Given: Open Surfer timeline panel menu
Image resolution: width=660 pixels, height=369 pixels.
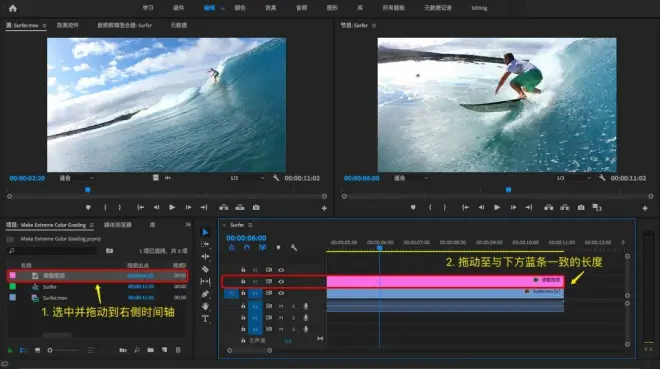Looking at the screenshot, I should pos(250,225).
